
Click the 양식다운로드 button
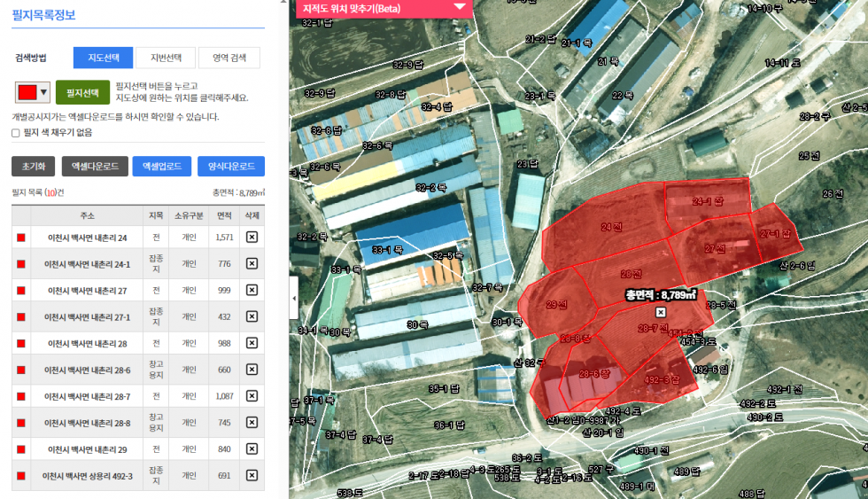[x=231, y=166]
